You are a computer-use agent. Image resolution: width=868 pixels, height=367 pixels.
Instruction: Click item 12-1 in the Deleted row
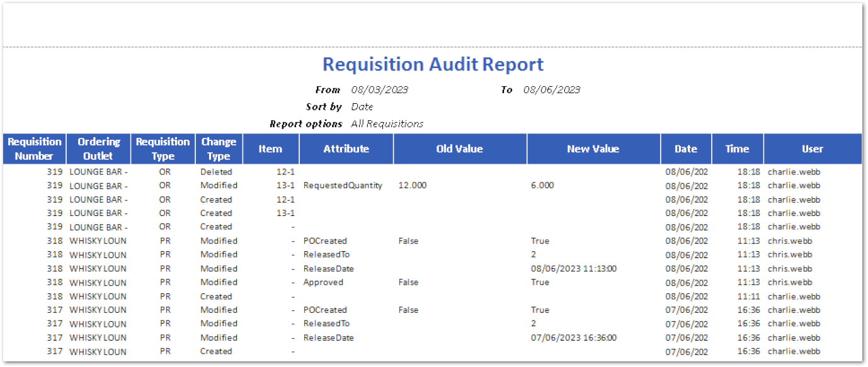(x=286, y=172)
